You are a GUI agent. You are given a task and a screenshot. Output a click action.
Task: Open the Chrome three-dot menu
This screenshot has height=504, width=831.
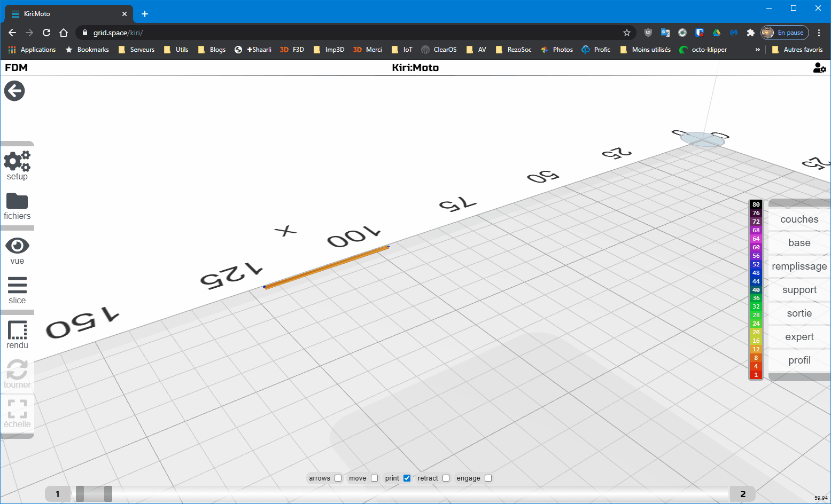[x=819, y=33]
